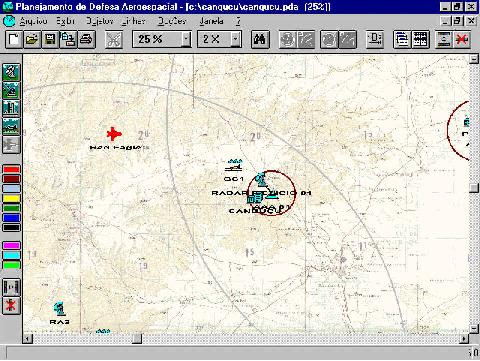
Task: Click the printer icon in toolbar
Action: [87, 40]
